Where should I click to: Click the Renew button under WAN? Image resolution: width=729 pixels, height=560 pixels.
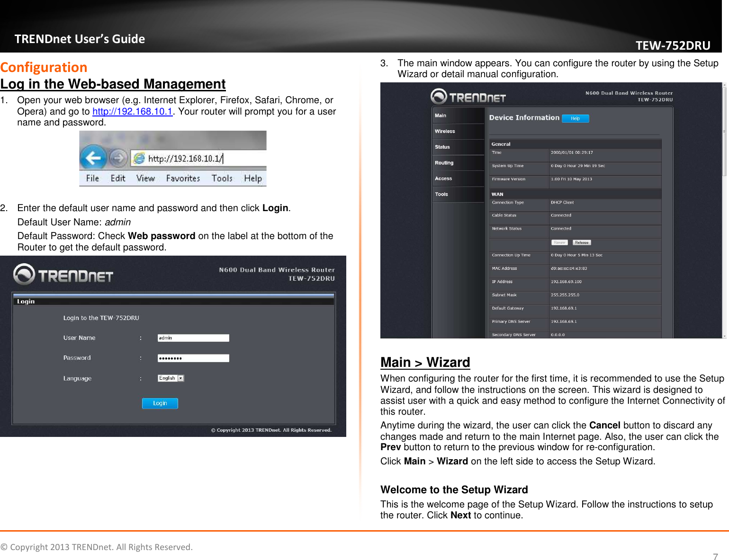coord(559,242)
